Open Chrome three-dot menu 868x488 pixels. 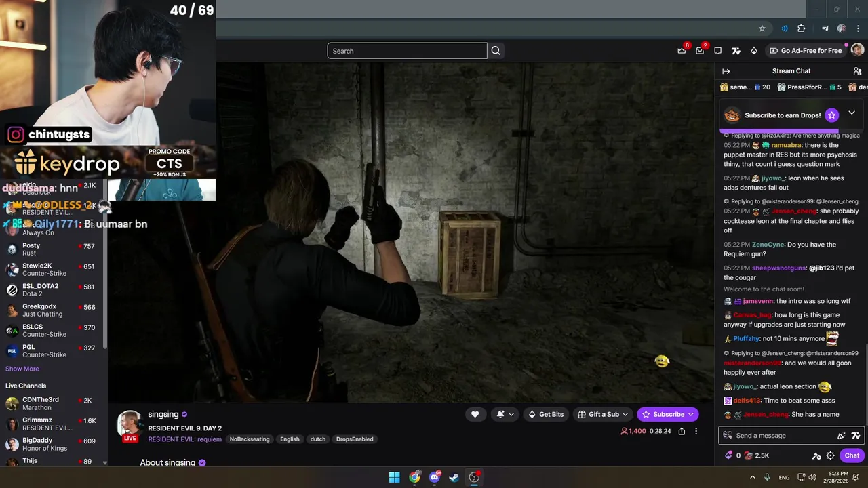pyautogui.click(x=859, y=28)
